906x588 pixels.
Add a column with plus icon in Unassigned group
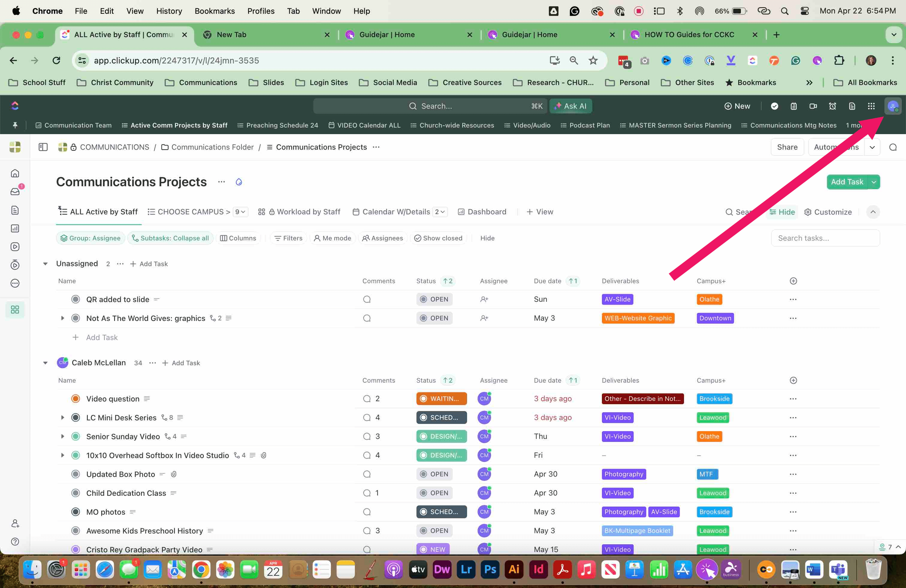tap(793, 281)
